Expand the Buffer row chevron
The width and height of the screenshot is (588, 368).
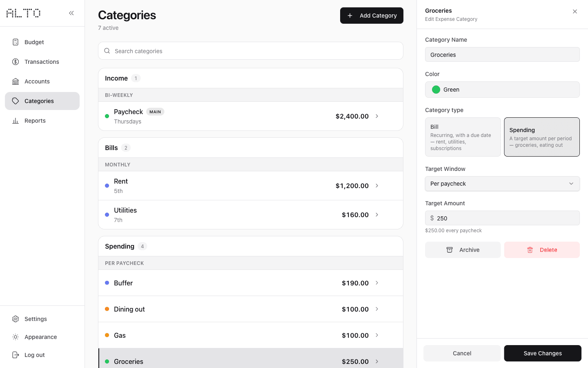(377, 283)
